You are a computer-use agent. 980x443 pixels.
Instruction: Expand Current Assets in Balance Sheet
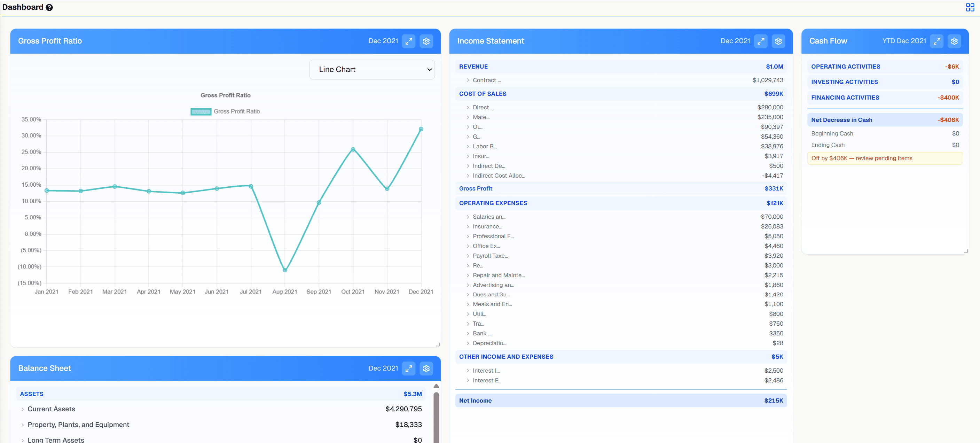22,409
